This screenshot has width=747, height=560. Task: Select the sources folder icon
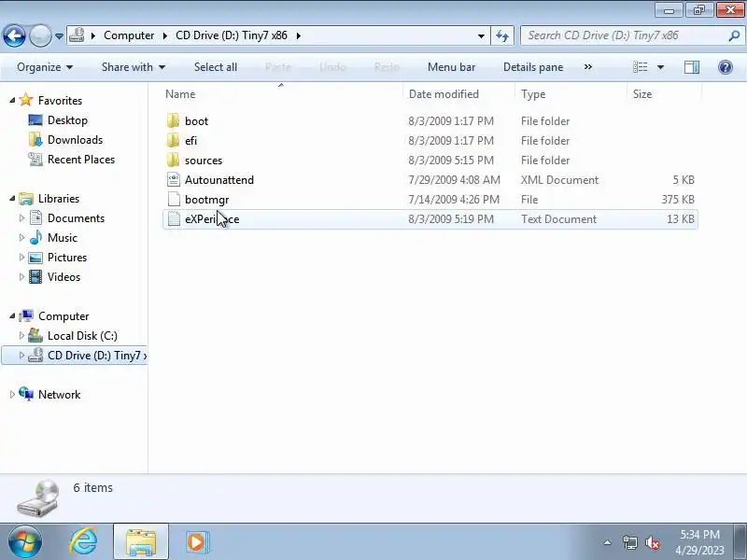[x=174, y=160]
